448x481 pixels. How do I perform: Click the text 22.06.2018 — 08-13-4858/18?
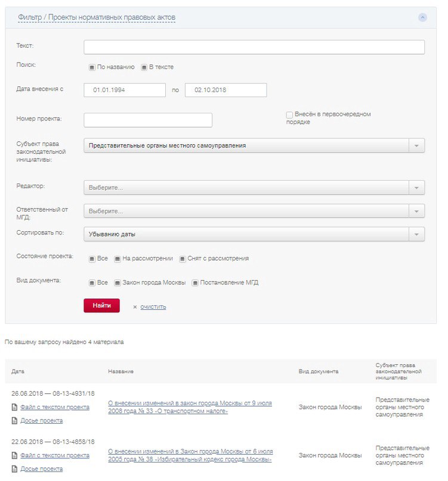53,442
